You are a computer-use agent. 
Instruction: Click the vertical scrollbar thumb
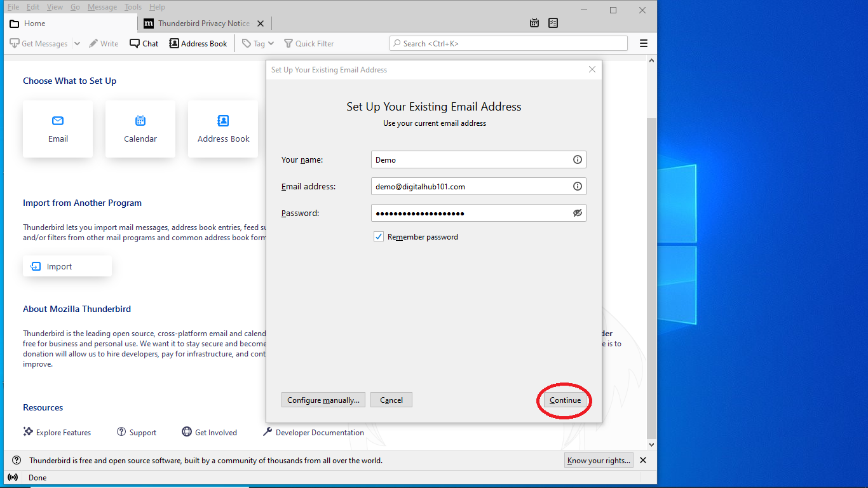(x=651, y=278)
